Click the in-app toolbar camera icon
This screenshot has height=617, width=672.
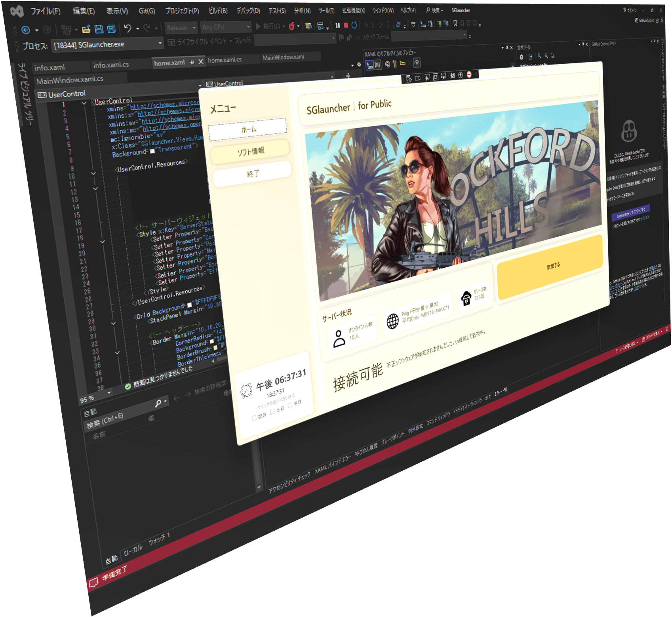tap(417, 78)
